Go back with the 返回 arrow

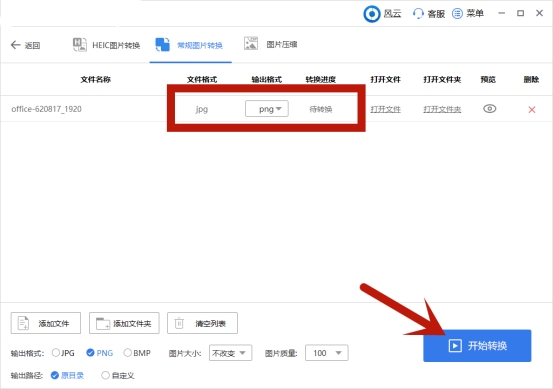(x=25, y=45)
